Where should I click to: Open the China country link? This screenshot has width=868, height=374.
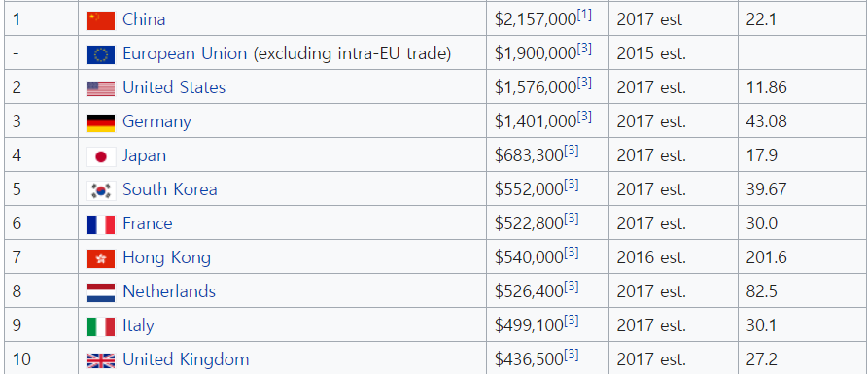(144, 19)
